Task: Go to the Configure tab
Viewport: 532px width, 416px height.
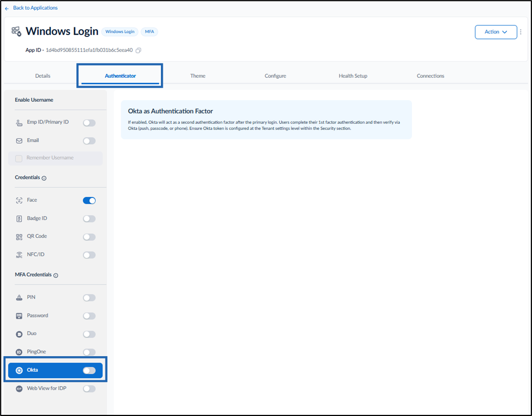Action: 275,76
